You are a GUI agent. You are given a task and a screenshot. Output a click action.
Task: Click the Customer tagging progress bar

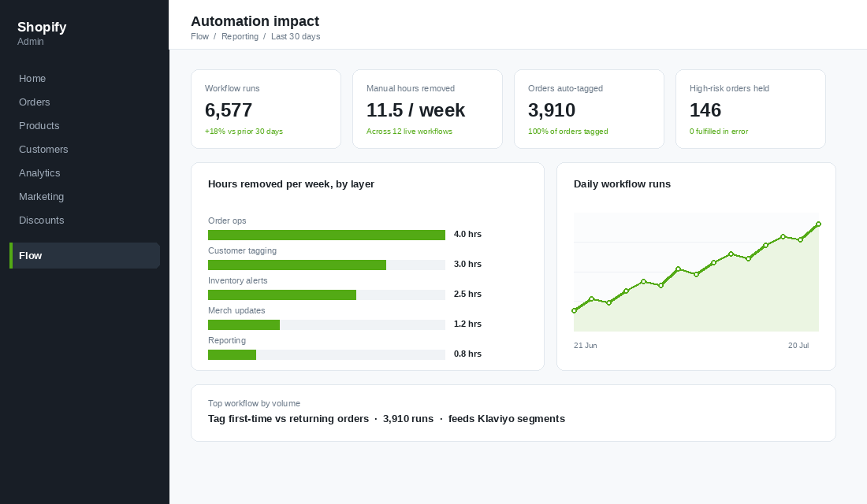[x=326, y=265]
